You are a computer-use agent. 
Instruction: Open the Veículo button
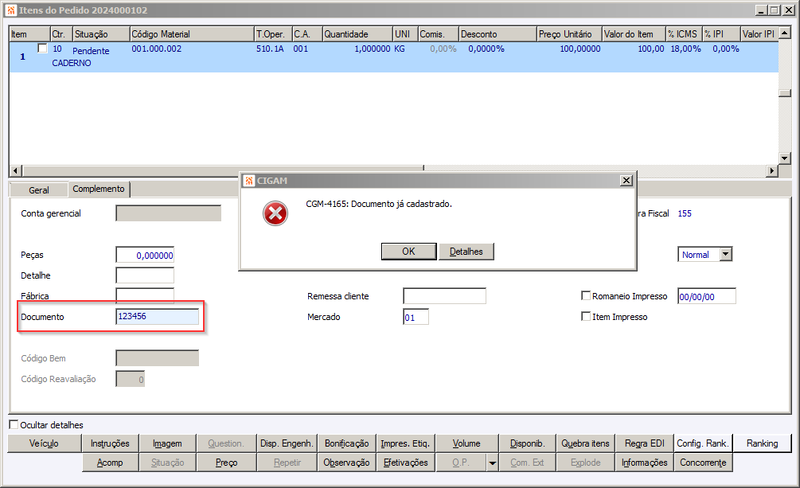44,444
